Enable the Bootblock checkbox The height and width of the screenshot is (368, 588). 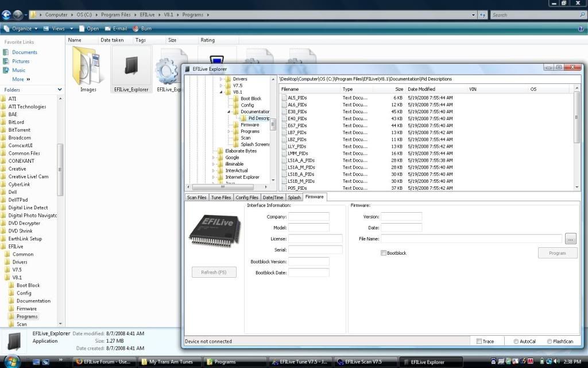click(x=383, y=253)
